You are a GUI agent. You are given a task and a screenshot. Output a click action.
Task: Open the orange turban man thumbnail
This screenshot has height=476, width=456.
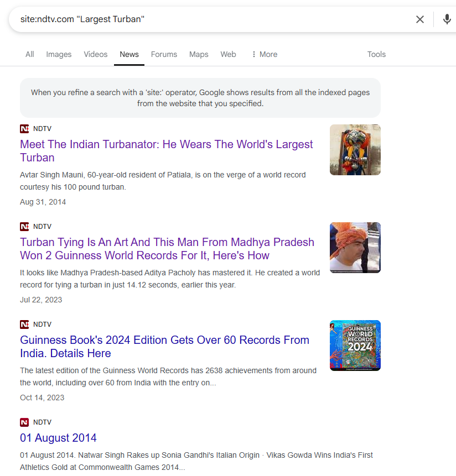355,248
